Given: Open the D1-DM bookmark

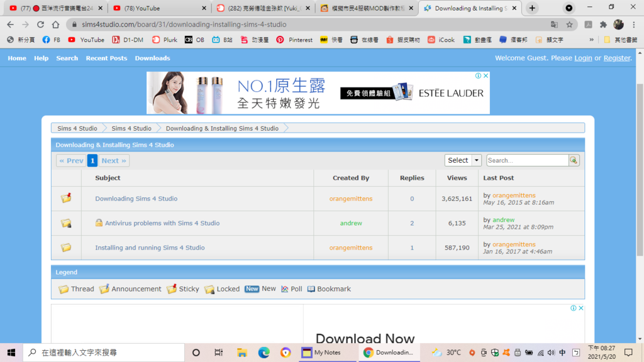Looking at the screenshot, I should (x=128, y=40).
